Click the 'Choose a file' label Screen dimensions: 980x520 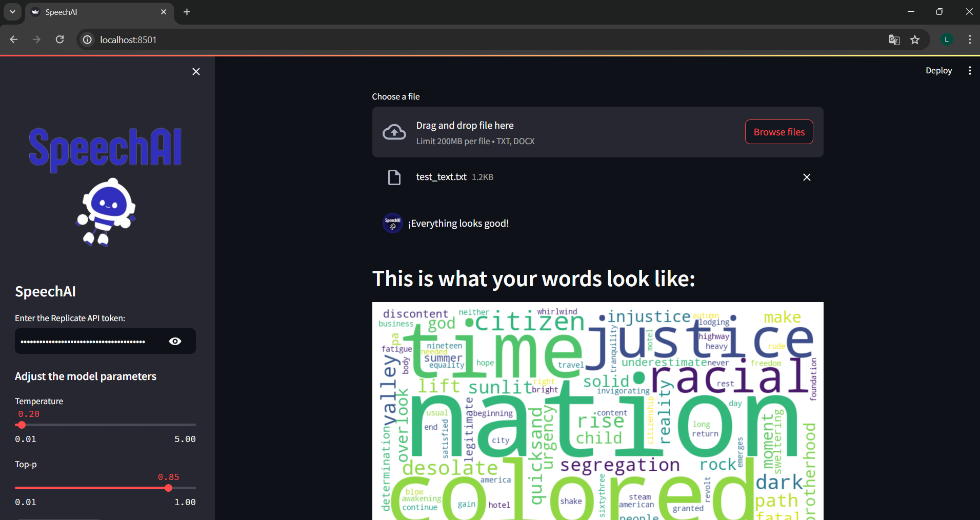(x=396, y=96)
